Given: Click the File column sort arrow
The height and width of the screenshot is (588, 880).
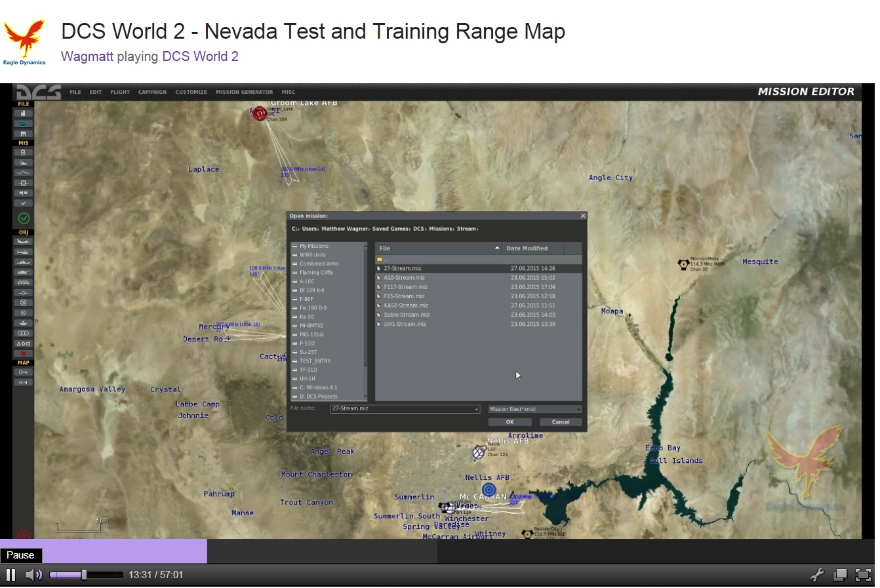Looking at the screenshot, I should (x=497, y=248).
